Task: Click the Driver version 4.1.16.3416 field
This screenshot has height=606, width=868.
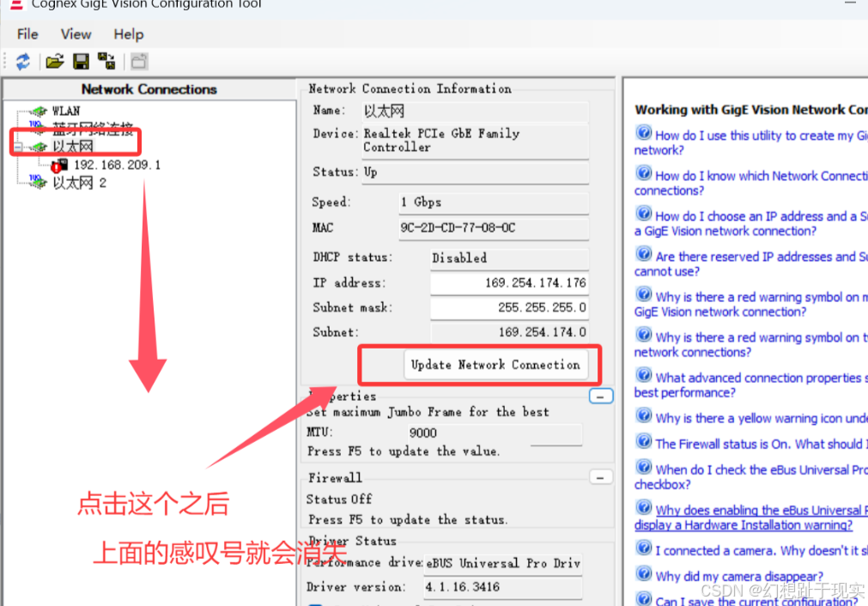Action: [502, 587]
